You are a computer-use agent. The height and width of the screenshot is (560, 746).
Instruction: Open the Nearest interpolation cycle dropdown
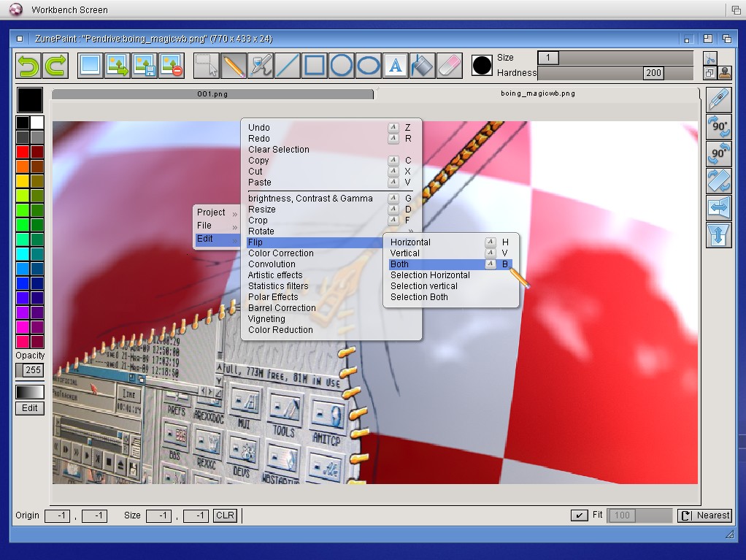point(704,515)
